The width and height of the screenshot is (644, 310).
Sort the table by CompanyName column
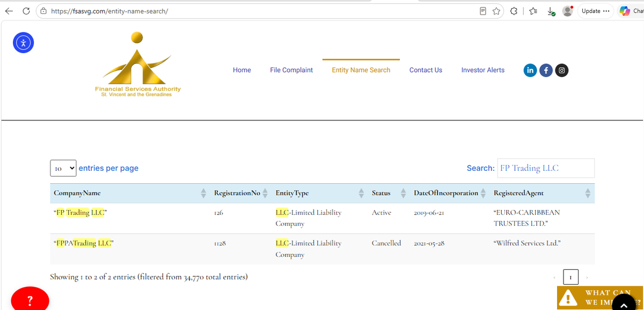pyautogui.click(x=128, y=193)
